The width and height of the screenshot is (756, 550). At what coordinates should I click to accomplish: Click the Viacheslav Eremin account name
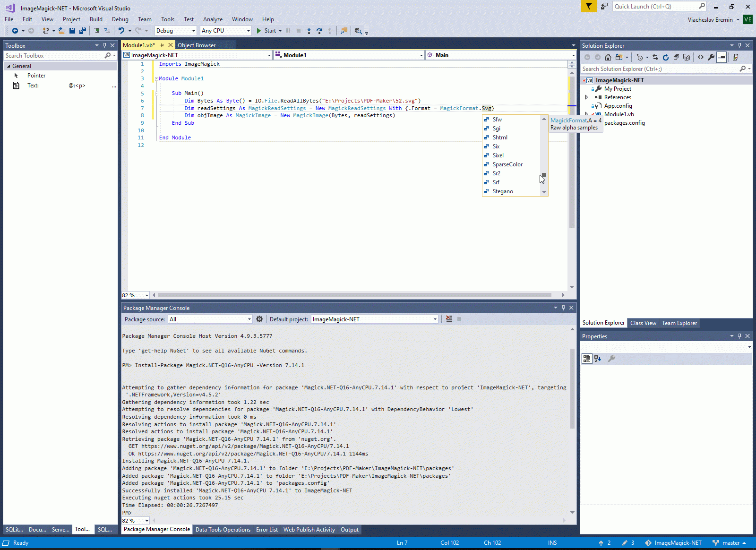[710, 20]
